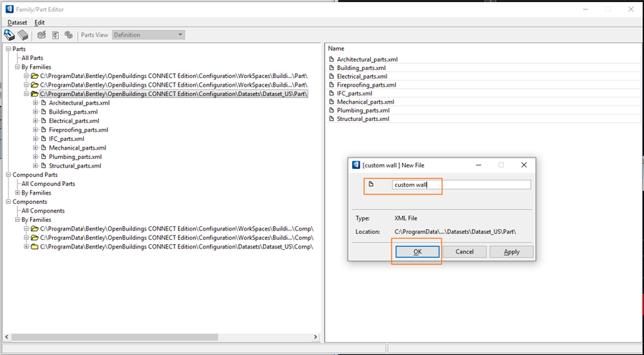Click the book with blue magnifier toolbar icon
This screenshot has width=644, height=355.
(x=9, y=35)
